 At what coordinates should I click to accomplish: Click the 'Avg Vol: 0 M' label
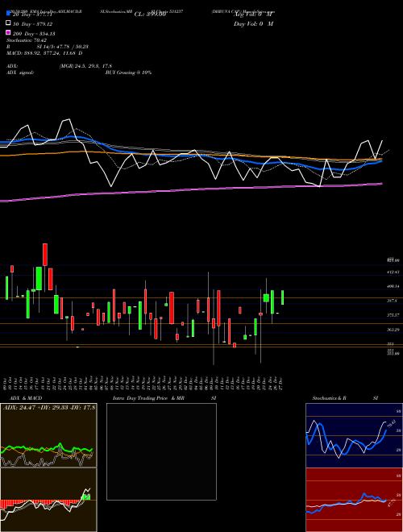(x=253, y=15)
